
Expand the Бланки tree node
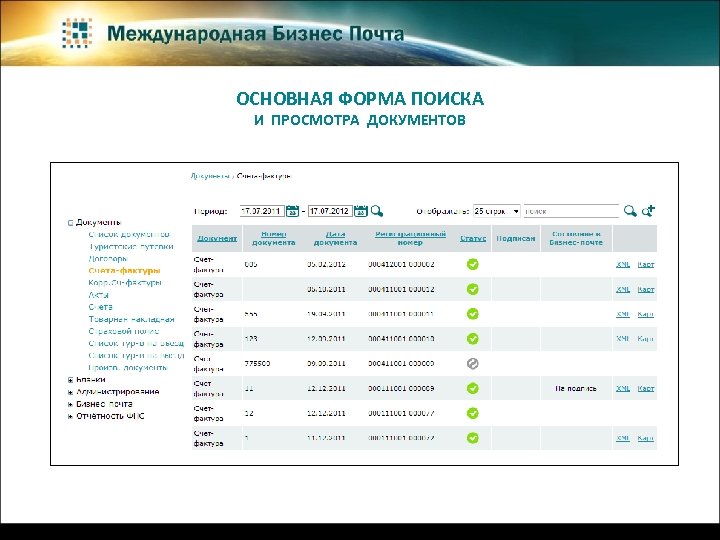pyautogui.click(x=70, y=380)
